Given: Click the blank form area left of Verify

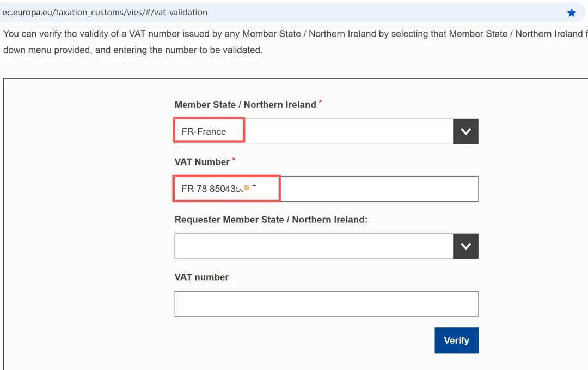Looking at the screenshot, I should click(x=299, y=341).
